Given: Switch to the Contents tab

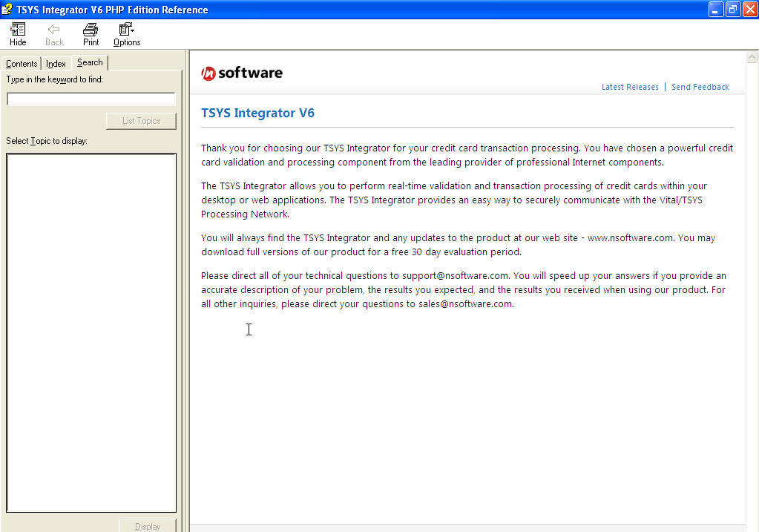Looking at the screenshot, I should point(22,63).
